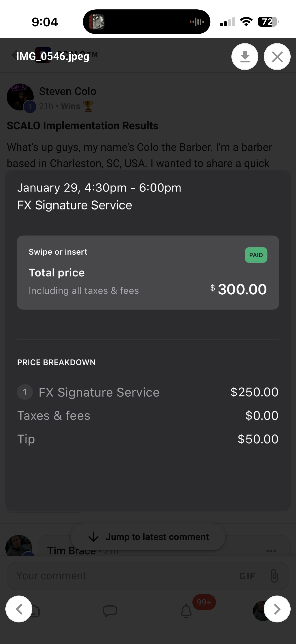296x644 pixels.
Task: Jump to latest comment
Action: [x=148, y=537]
